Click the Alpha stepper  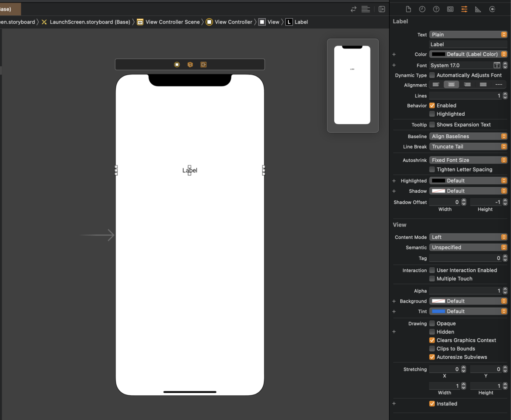[x=505, y=291]
